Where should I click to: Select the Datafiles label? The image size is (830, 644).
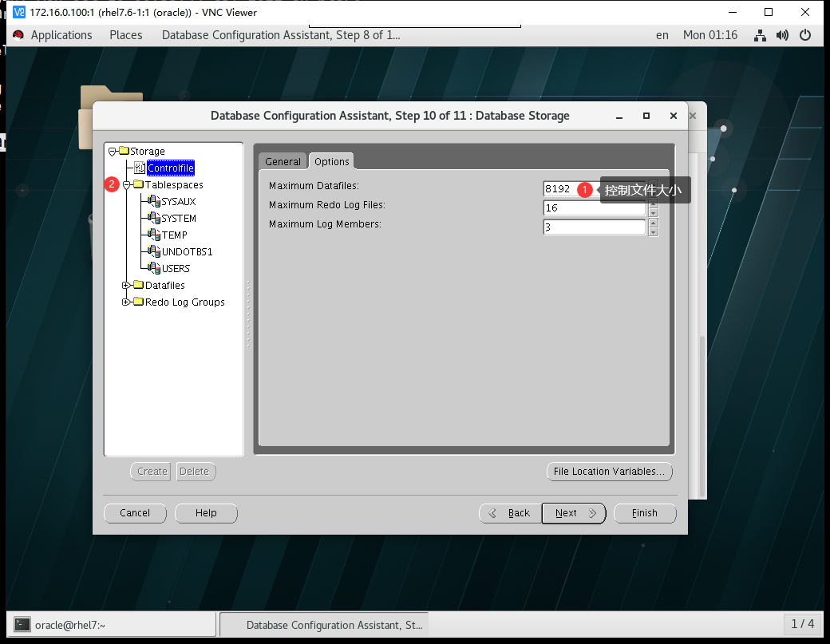164,285
